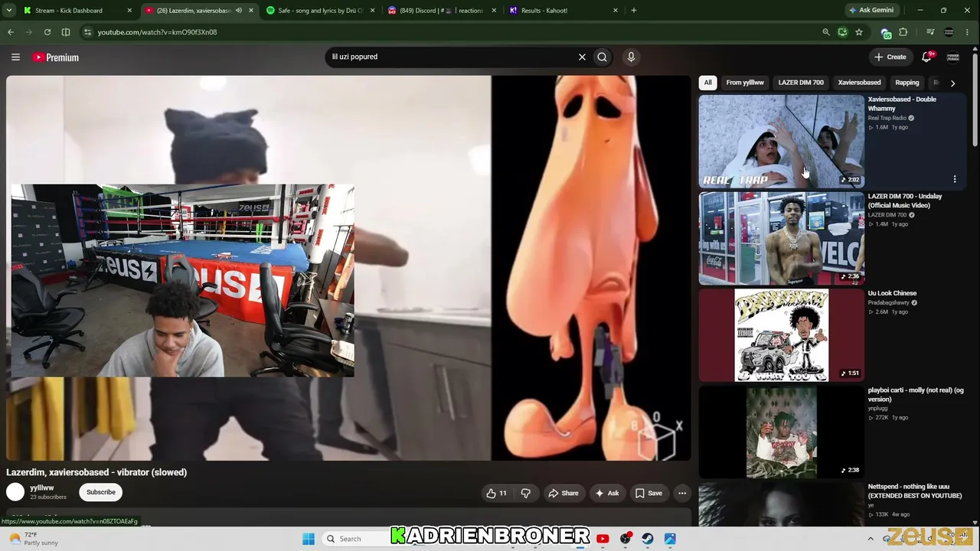Subscribe to yylllww
Screen dimensions: 980x551
coord(100,492)
